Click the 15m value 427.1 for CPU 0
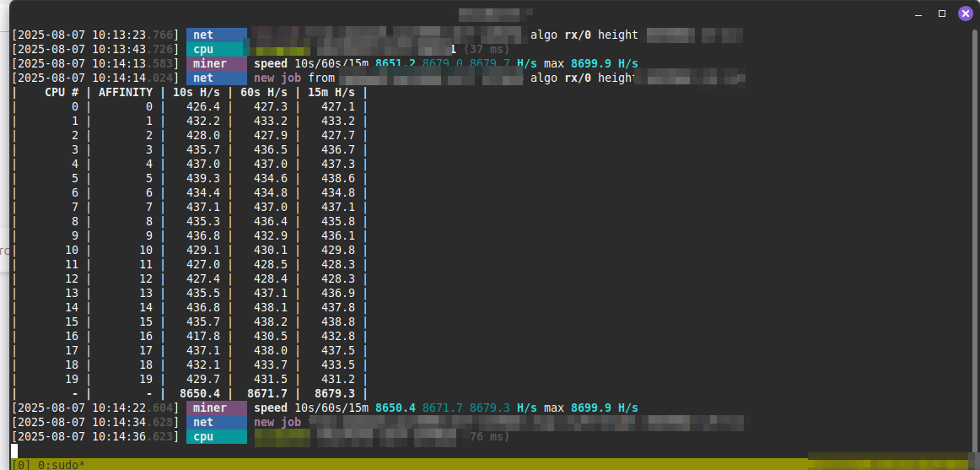The height and width of the screenshot is (470, 980). point(338,107)
